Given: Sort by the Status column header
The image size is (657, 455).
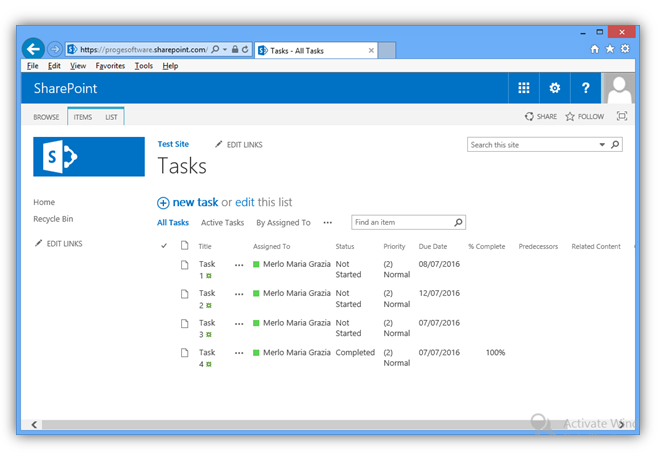Looking at the screenshot, I should [x=344, y=246].
